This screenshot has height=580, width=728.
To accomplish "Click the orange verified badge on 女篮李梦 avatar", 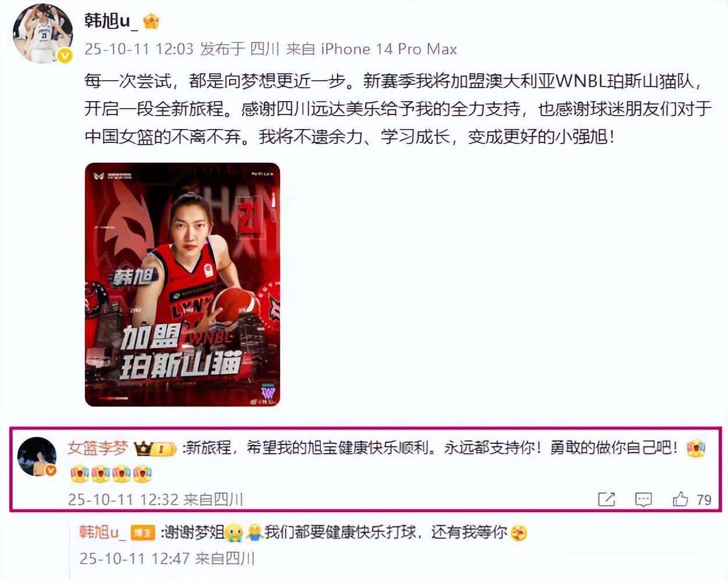I will pyautogui.click(x=51, y=470).
